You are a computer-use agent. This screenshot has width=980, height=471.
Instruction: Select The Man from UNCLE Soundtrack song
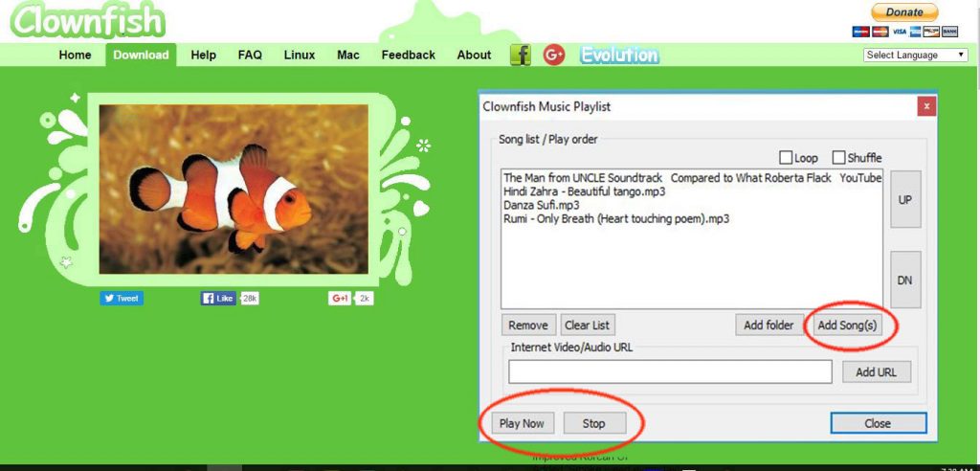point(692,178)
